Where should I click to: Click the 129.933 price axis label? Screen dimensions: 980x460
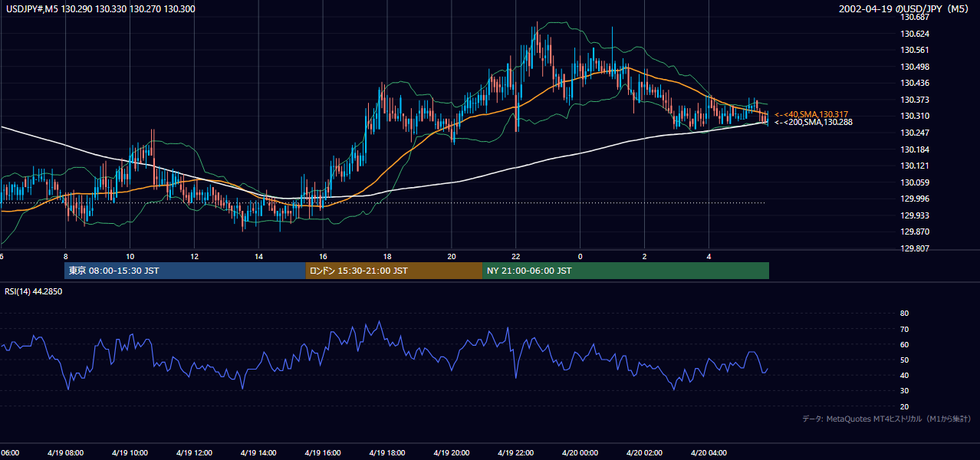[x=914, y=215]
